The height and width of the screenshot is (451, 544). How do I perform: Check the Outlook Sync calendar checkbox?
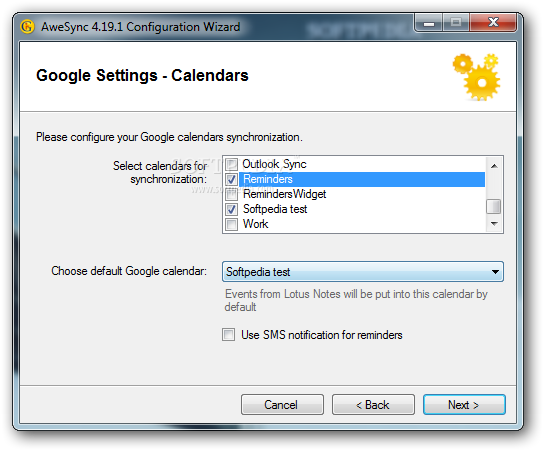tap(231, 164)
